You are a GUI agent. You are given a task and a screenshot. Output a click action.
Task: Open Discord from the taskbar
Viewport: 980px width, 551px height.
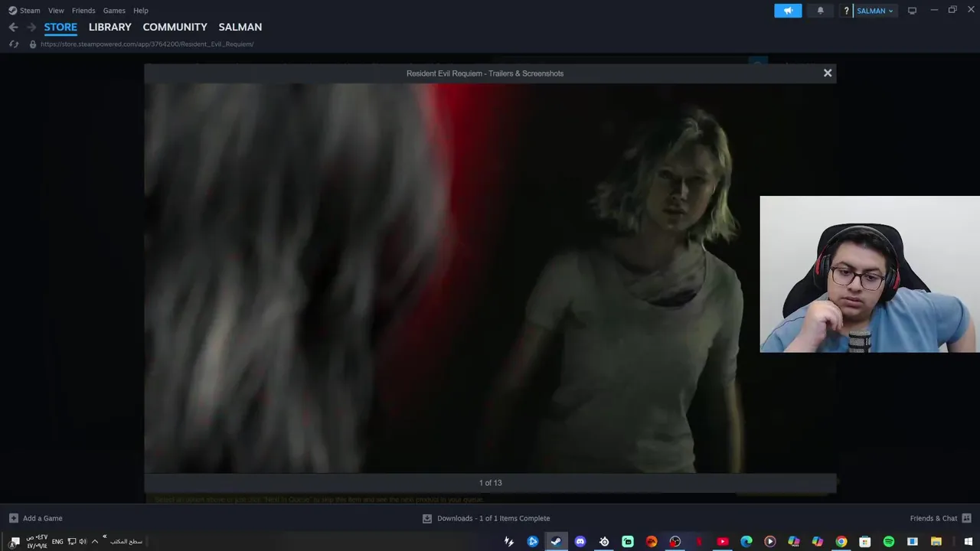pos(580,542)
